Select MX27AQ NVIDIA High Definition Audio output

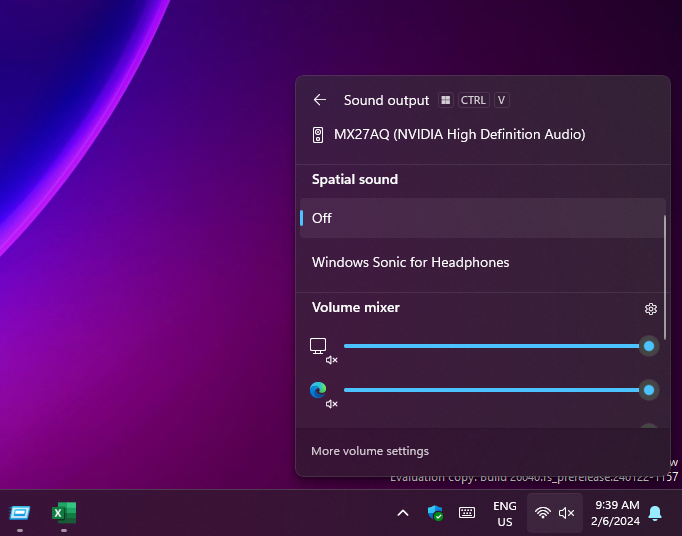point(483,134)
